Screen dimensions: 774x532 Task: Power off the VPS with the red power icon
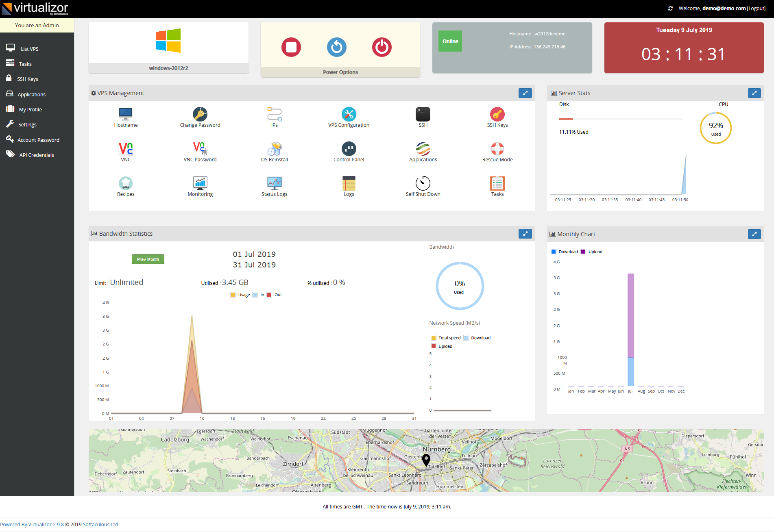[x=382, y=47]
